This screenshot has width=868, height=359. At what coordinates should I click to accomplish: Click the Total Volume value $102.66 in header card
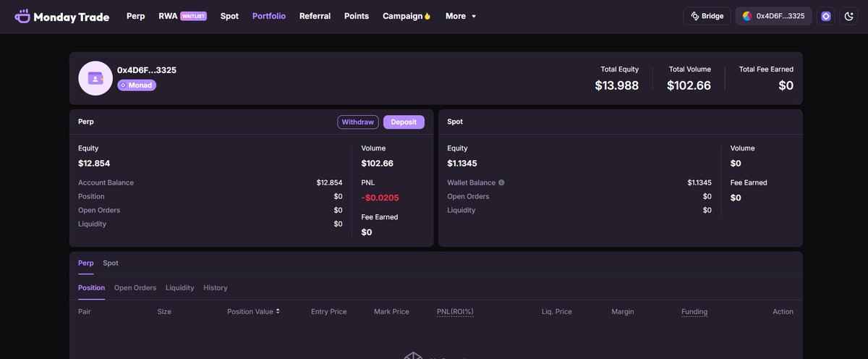[689, 85]
